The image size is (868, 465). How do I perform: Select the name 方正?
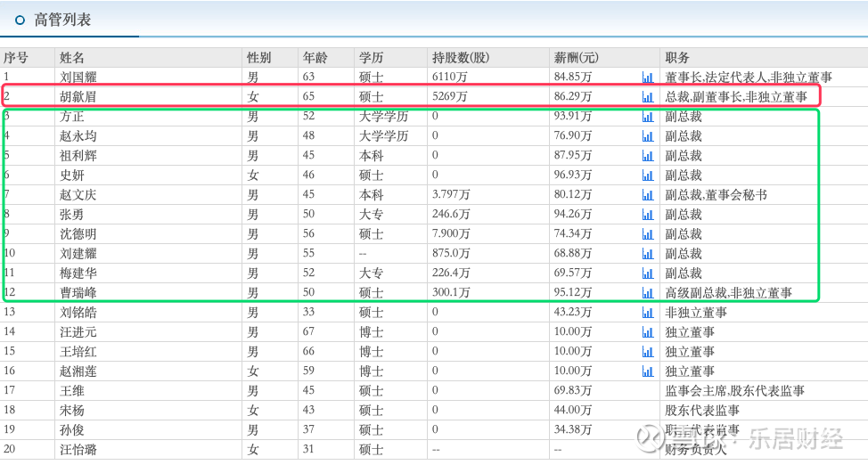(x=72, y=117)
